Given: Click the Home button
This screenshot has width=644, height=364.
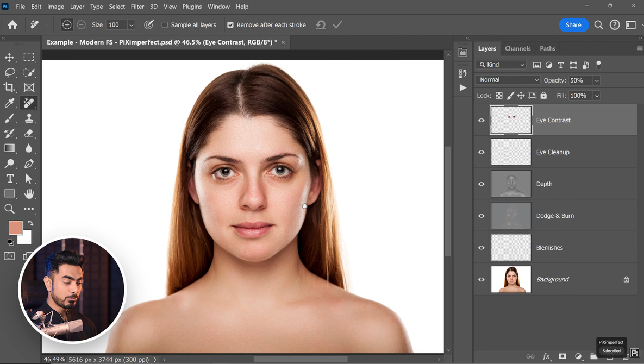Looking at the screenshot, I should (x=12, y=25).
